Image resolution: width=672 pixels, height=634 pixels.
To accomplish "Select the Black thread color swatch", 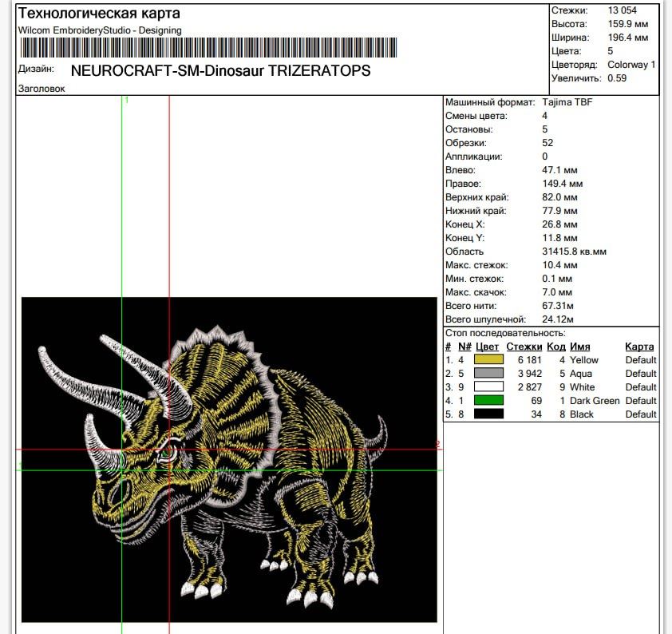I will pos(489,414).
